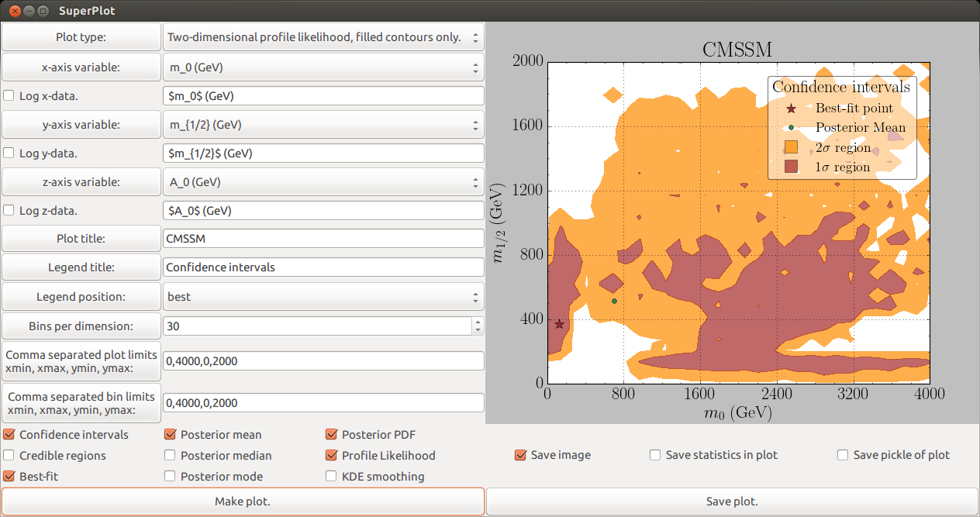Screen dimensions: 980x517
Task: Click the green dot icon in the legend
Action: tap(791, 127)
